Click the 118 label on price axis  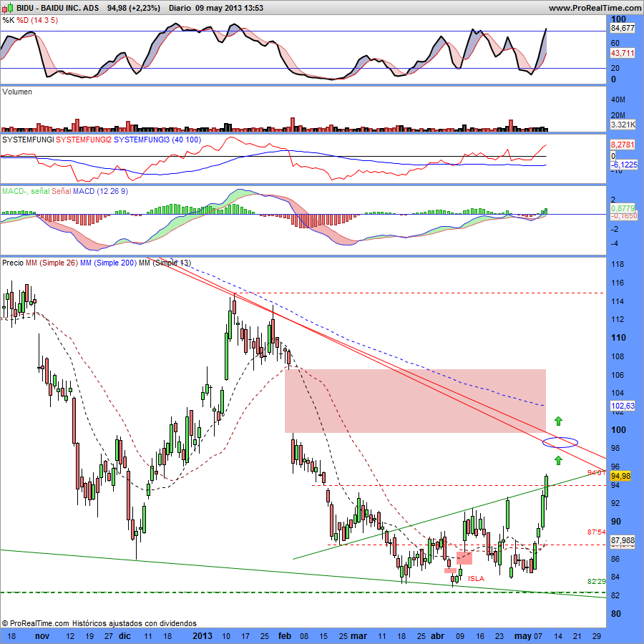[x=618, y=265]
